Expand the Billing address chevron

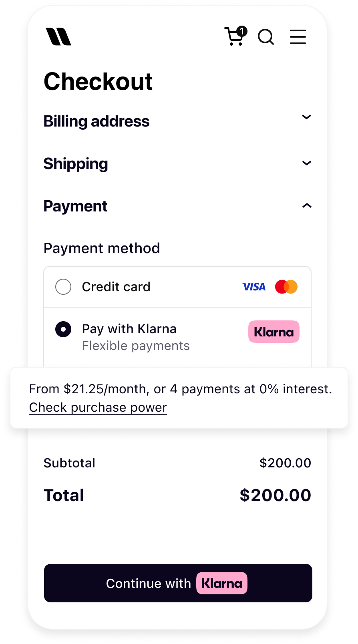[x=306, y=117]
